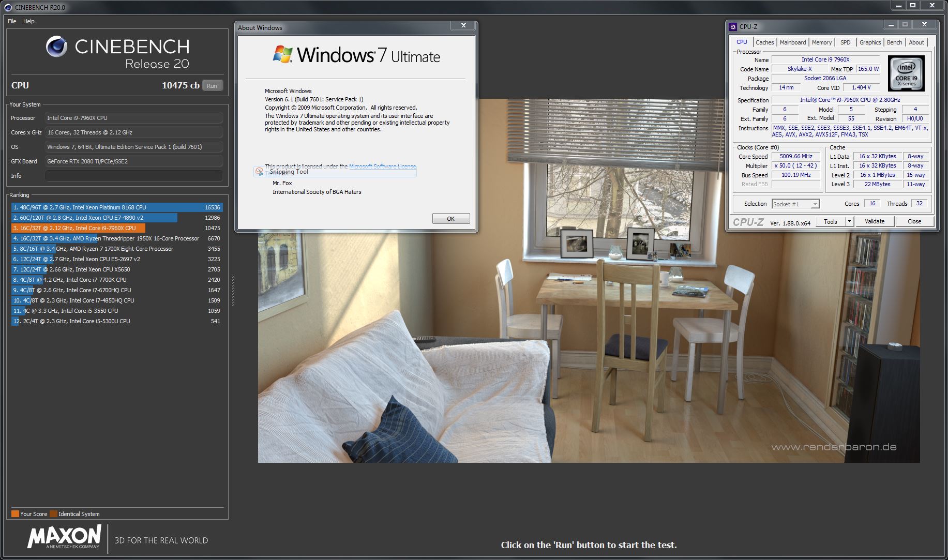This screenshot has height=560, width=948.
Task: Click the GFX Board field GeForce RTX 2080 Ti
Action: 133,161
